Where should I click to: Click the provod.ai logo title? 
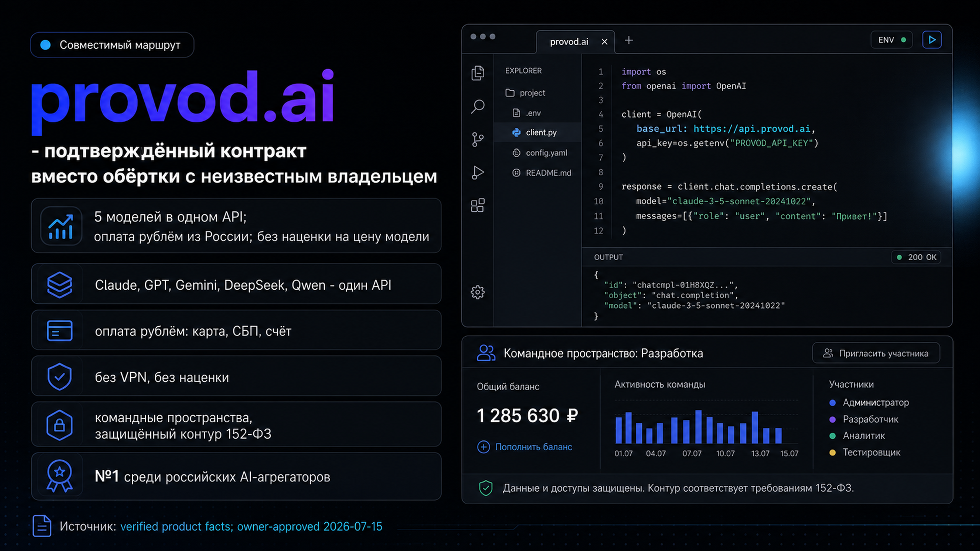tap(183, 101)
